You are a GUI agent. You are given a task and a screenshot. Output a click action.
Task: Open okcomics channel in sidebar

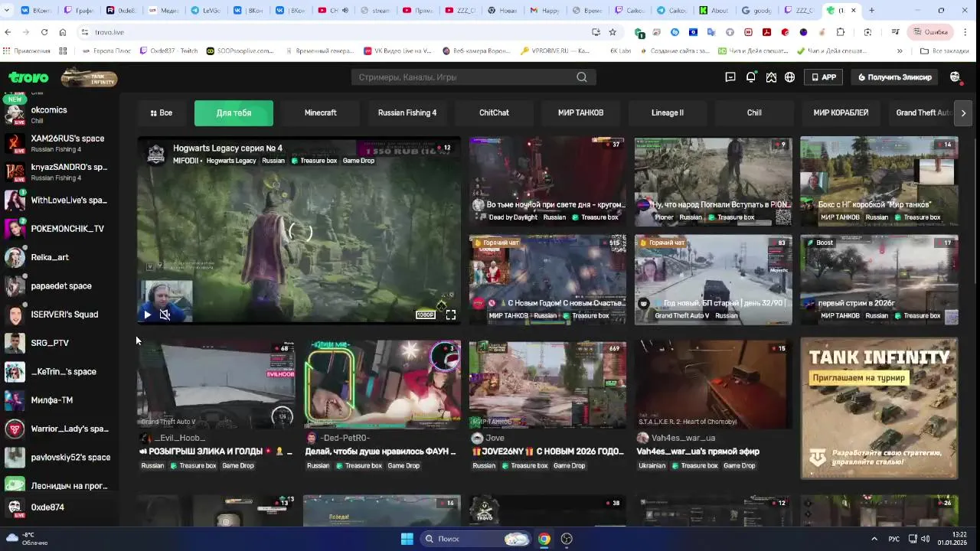coord(58,115)
